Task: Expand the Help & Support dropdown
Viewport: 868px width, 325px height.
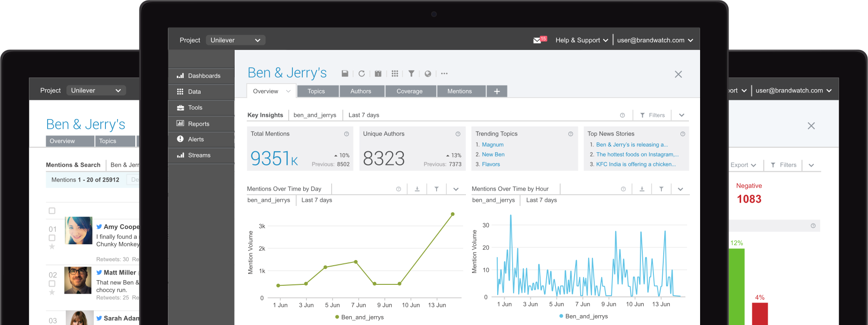Action: [x=582, y=40]
